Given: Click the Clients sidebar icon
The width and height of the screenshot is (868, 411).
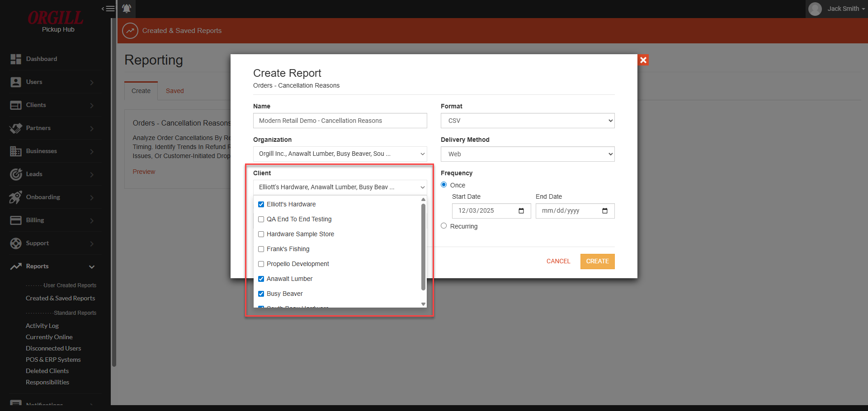Looking at the screenshot, I should (x=16, y=105).
